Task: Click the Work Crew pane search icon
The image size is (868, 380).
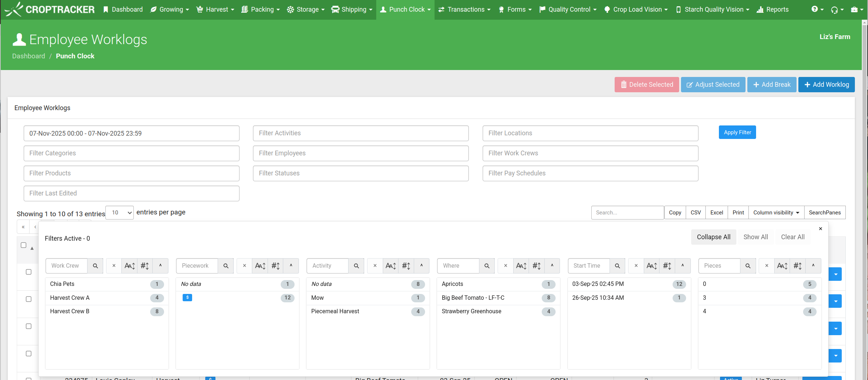Action: (95, 266)
